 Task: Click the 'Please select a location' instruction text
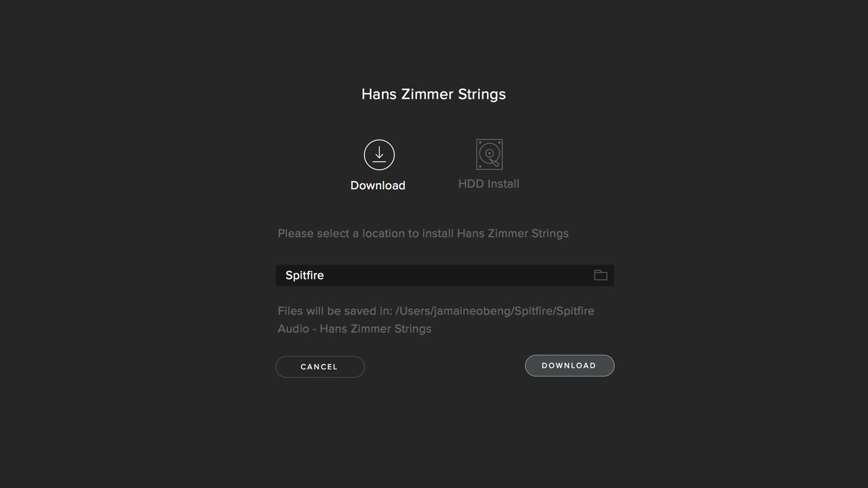pos(423,234)
